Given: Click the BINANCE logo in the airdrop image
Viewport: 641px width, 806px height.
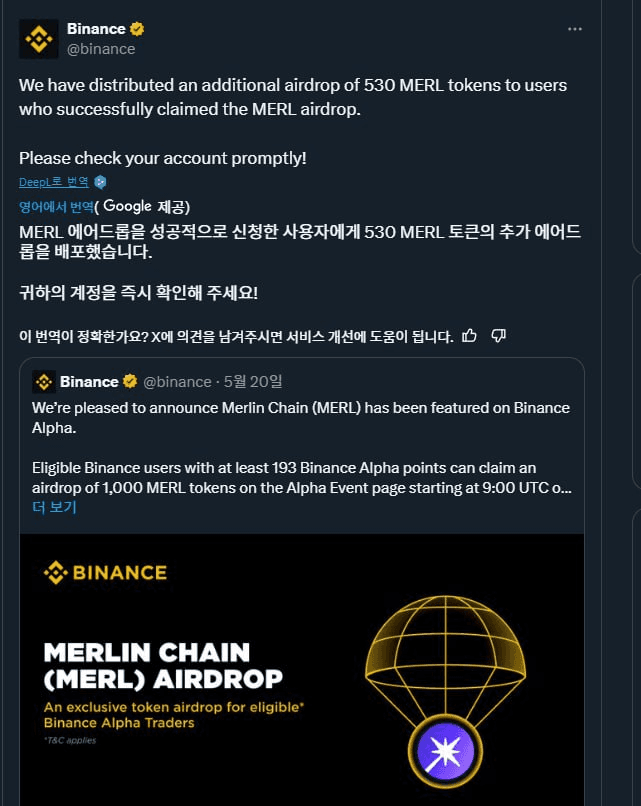Looking at the screenshot, I should click(x=105, y=573).
